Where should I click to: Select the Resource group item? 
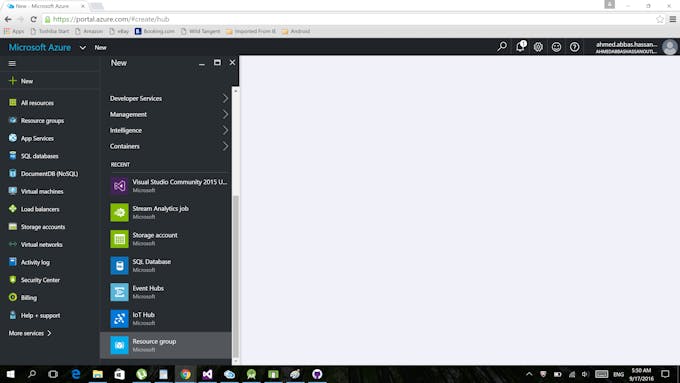coord(166,345)
